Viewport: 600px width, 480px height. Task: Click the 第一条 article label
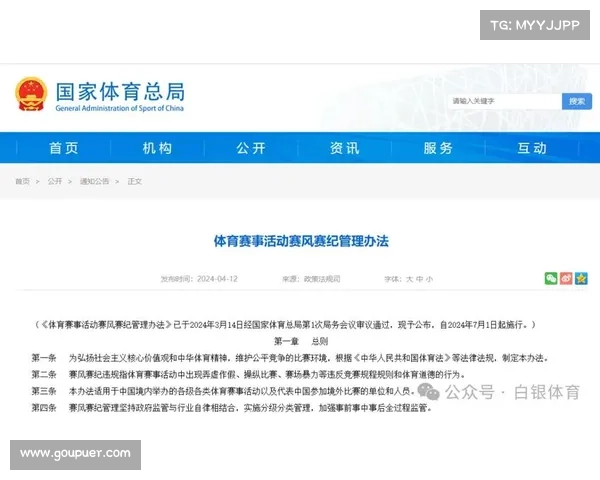pyautogui.click(x=44, y=358)
